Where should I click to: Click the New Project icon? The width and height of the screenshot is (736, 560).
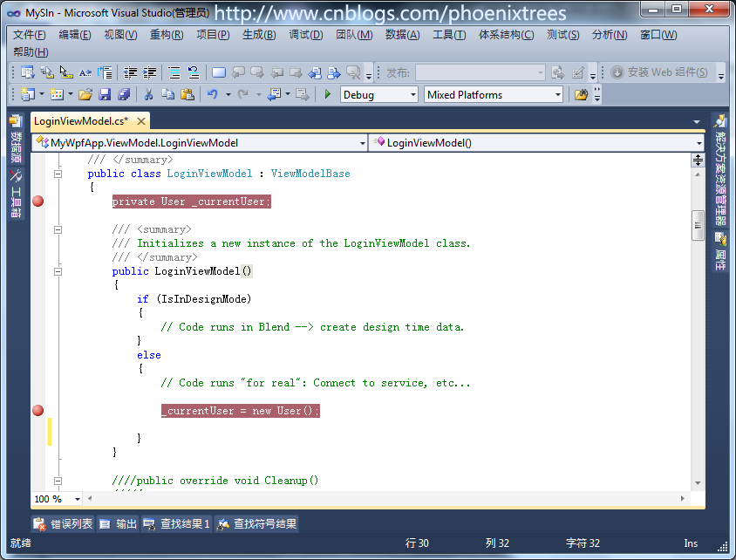click(x=28, y=95)
